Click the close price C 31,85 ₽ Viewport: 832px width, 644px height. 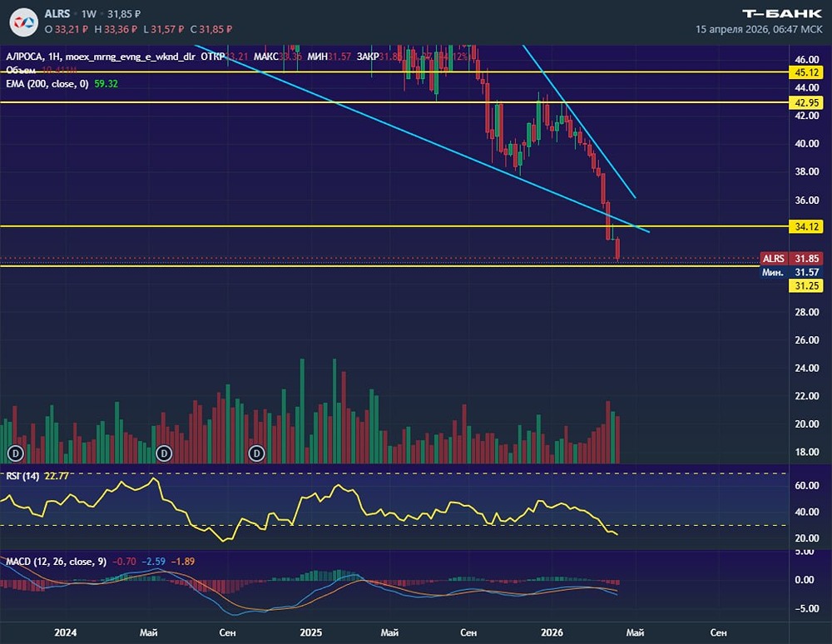pos(211,29)
